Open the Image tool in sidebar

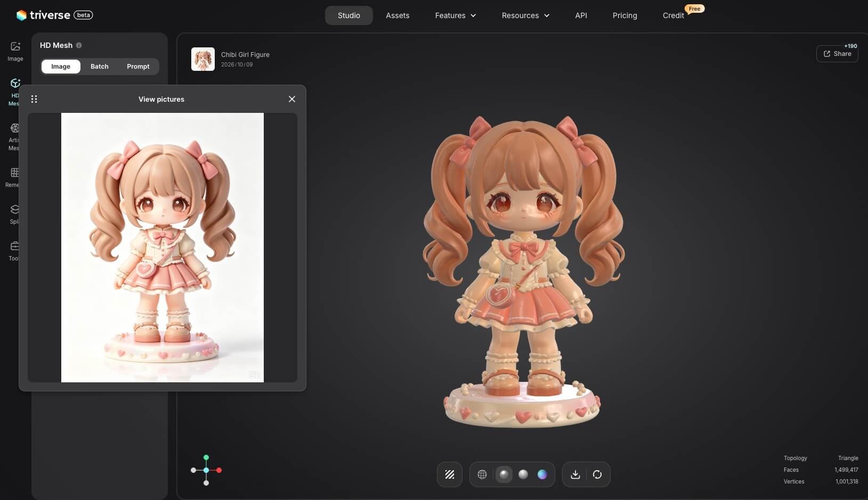click(15, 51)
